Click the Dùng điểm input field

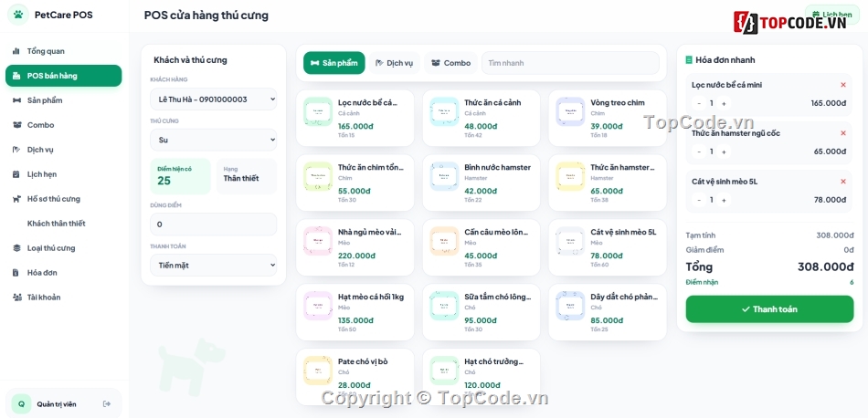[x=213, y=224]
